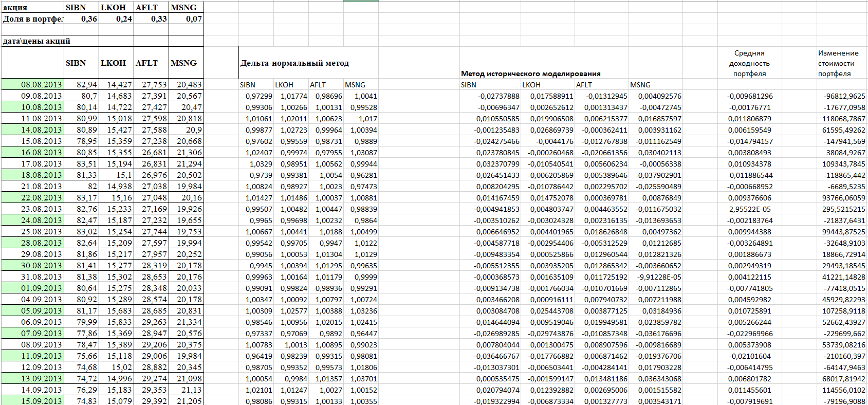This screenshot has height=405, width=868.
Task: Select historical return 0,017588911
Action: coord(548,96)
